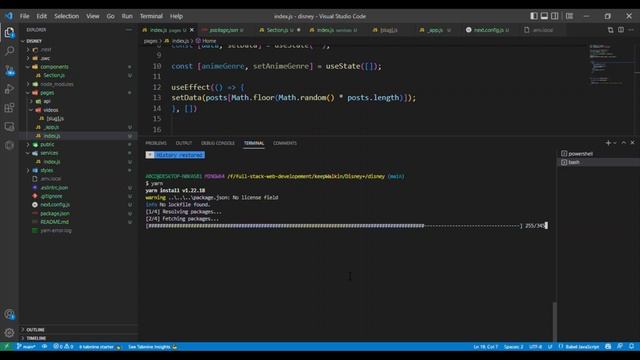Screen dimensions: 640x360
Task: Click the main git branch indicator
Action: point(26,347)
